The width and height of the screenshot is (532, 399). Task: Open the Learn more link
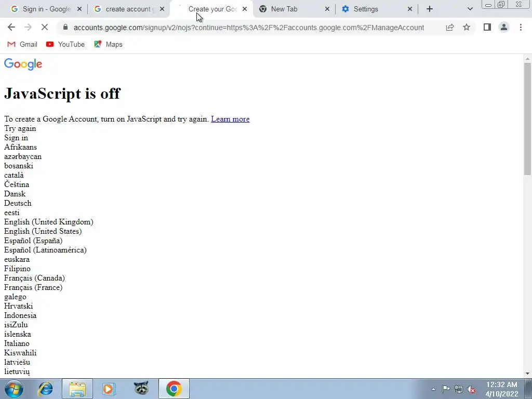(x=230, y=119)
